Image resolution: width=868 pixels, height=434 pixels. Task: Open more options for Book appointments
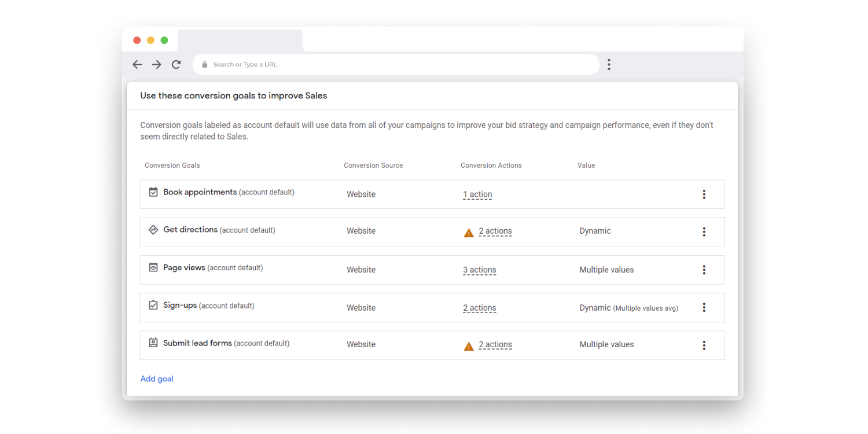pos(704,194)
